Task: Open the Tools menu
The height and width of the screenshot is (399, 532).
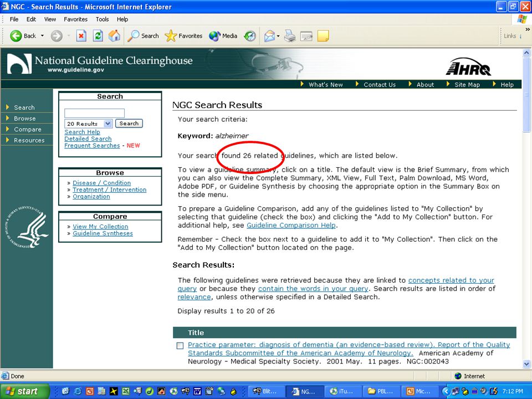Action: [x=102, y=19]
